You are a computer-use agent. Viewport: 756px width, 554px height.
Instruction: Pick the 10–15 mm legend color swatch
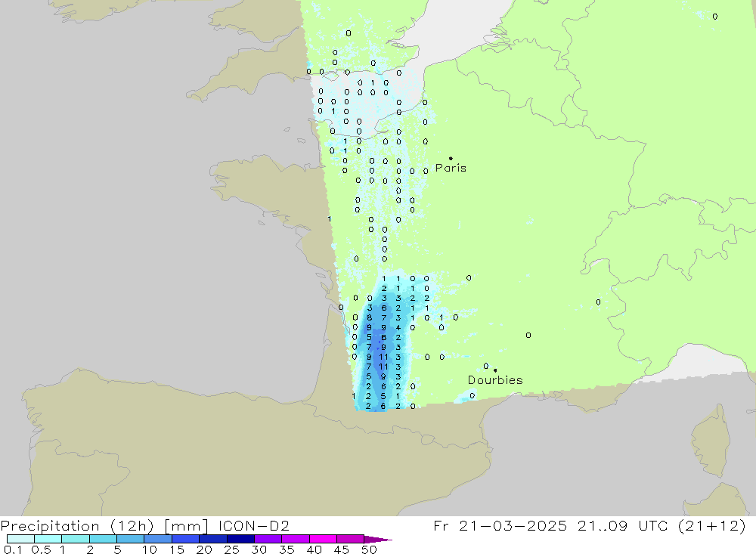pos(158,539)
